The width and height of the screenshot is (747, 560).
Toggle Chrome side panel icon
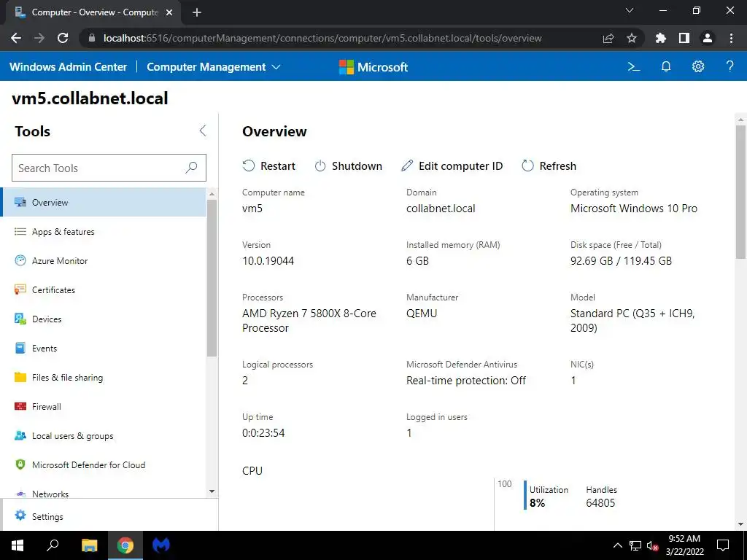(x=684, y=38)
